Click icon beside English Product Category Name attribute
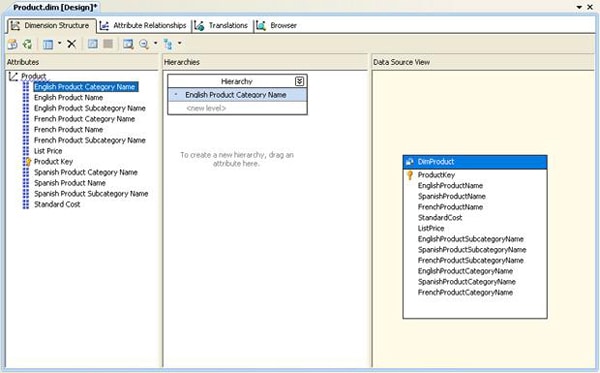 [x=26, y=87]
